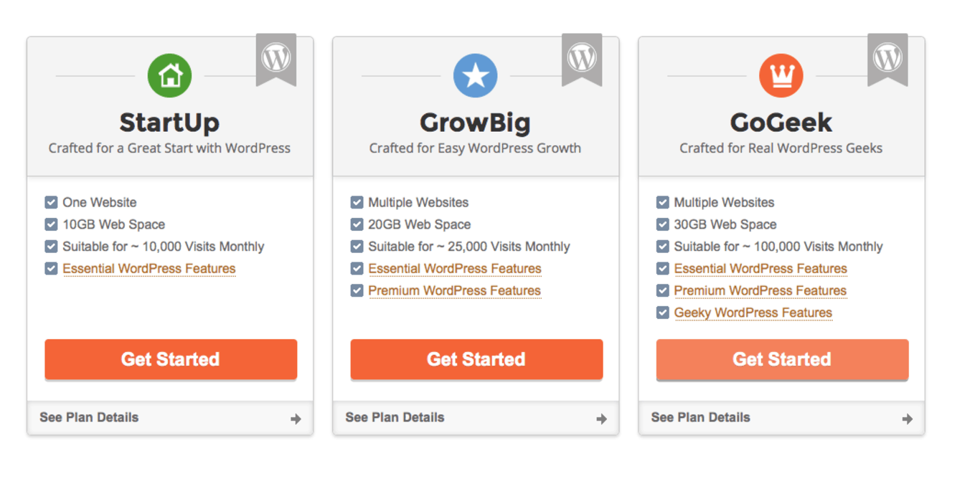Select the StartUp plan title

point(169,123)
